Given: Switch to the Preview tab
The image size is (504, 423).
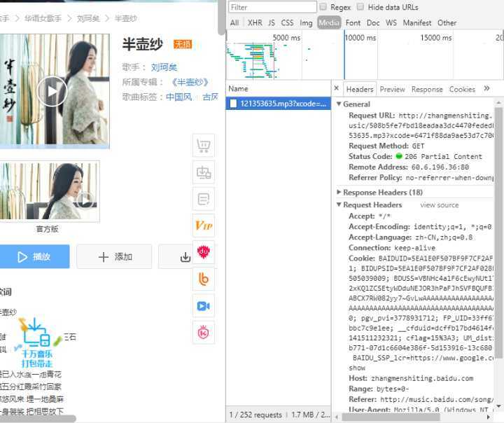Looking at the screenshot, I should [x=393, y=89].
